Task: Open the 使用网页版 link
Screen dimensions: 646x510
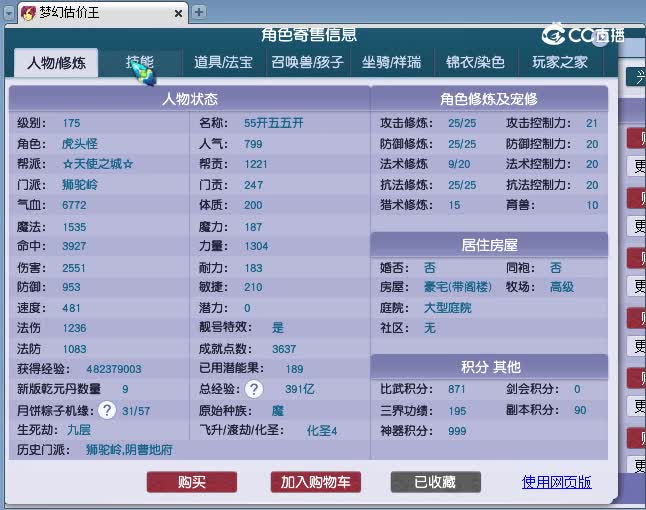Action: point(557,482)
